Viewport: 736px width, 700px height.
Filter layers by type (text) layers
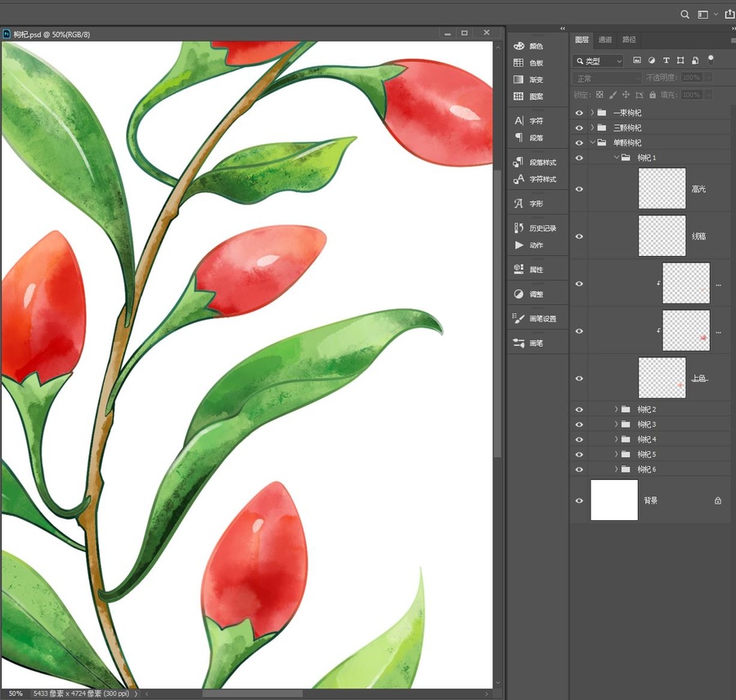666,60
